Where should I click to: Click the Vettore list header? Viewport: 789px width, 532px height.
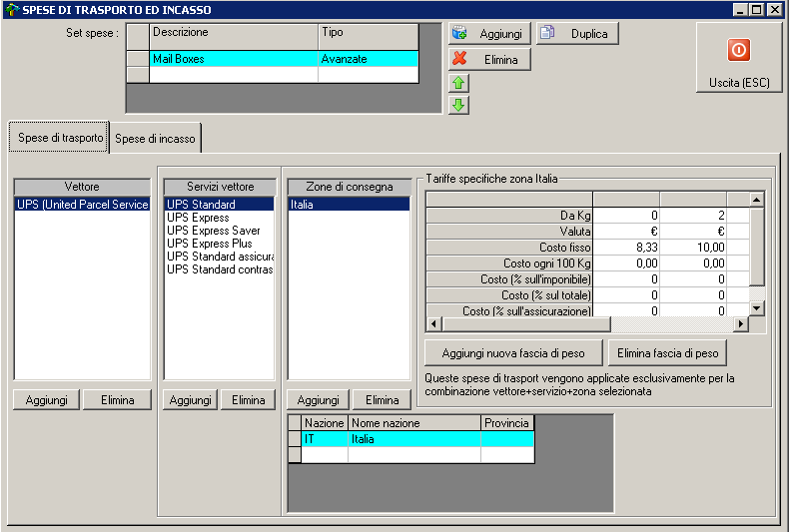[82, 187]
